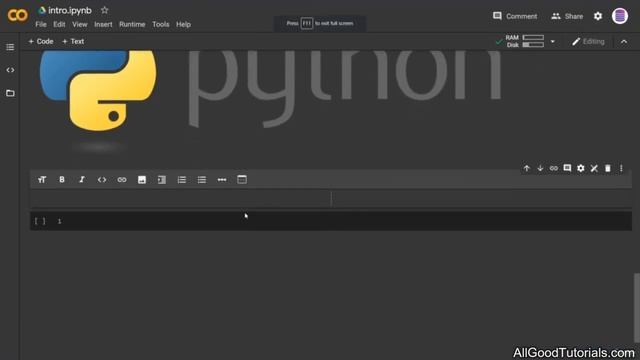Open the user account avatar
This screenshot has width=640, height=360.
[x=620, y=16]
